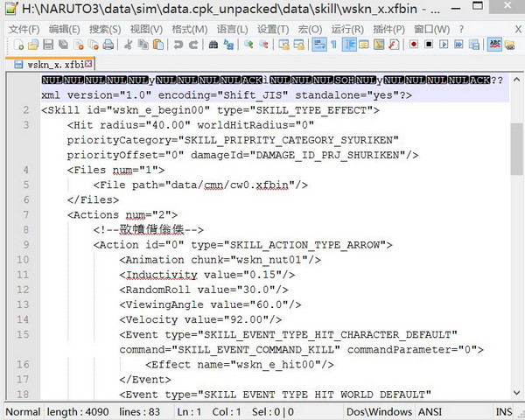Save the current file with the floppy icon
This screenshot has width=525, height=420.
point(48,45)
